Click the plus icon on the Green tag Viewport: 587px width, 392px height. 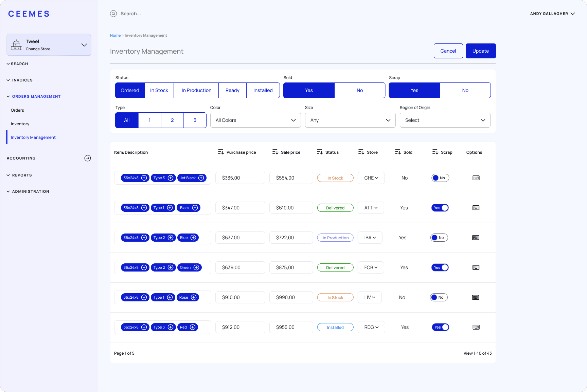coord(196,267)
